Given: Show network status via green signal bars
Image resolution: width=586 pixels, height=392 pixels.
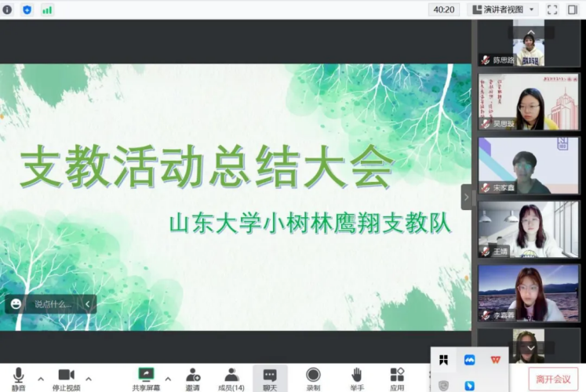Looking at the screenshot, I should [47, 9].
